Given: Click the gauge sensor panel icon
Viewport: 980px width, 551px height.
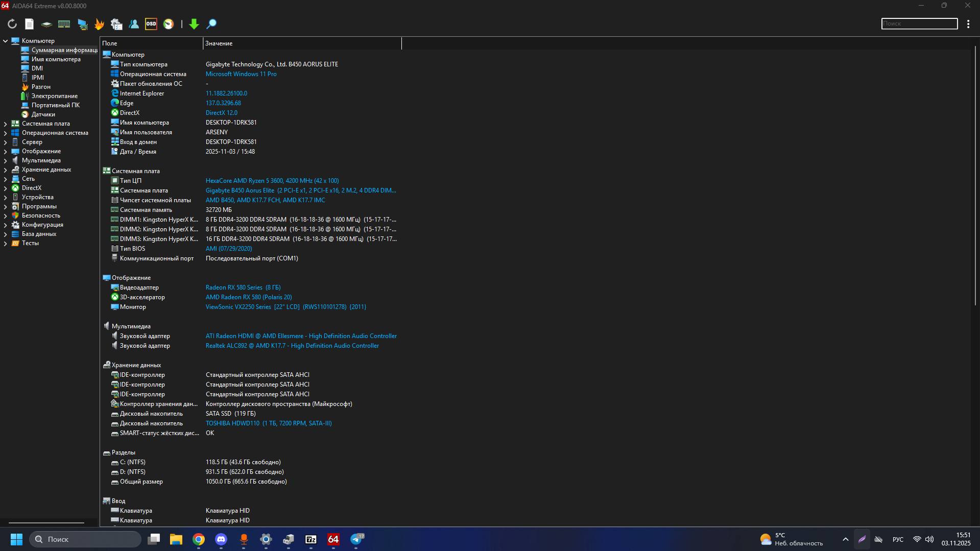Looking at the screenshot, I should 169,24.
